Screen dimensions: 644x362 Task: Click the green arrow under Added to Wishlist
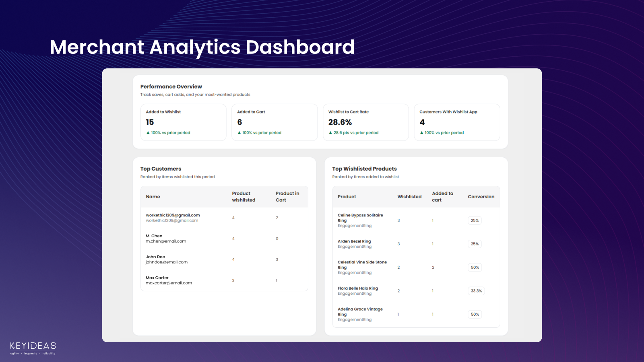click(x=148, y=133)
